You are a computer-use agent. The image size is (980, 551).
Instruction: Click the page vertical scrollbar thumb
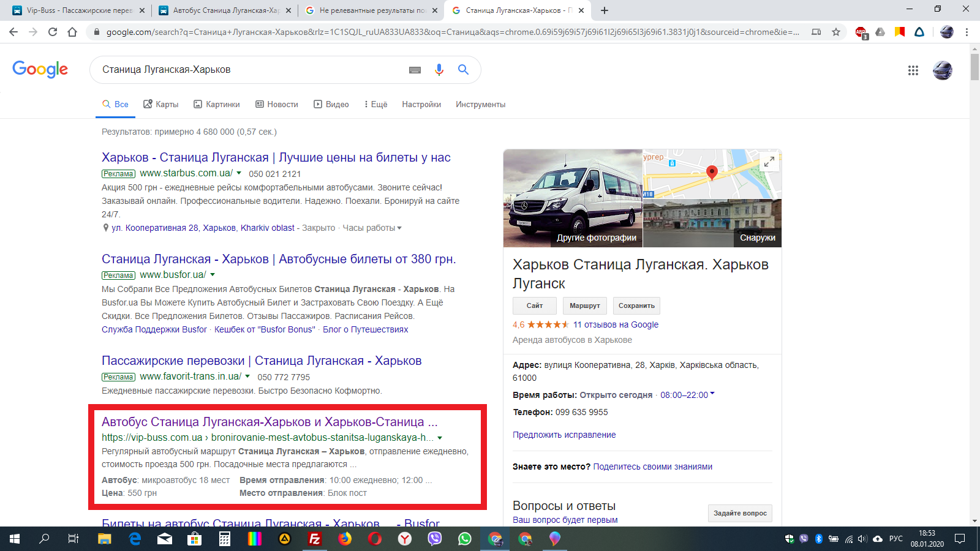point(974,67)
